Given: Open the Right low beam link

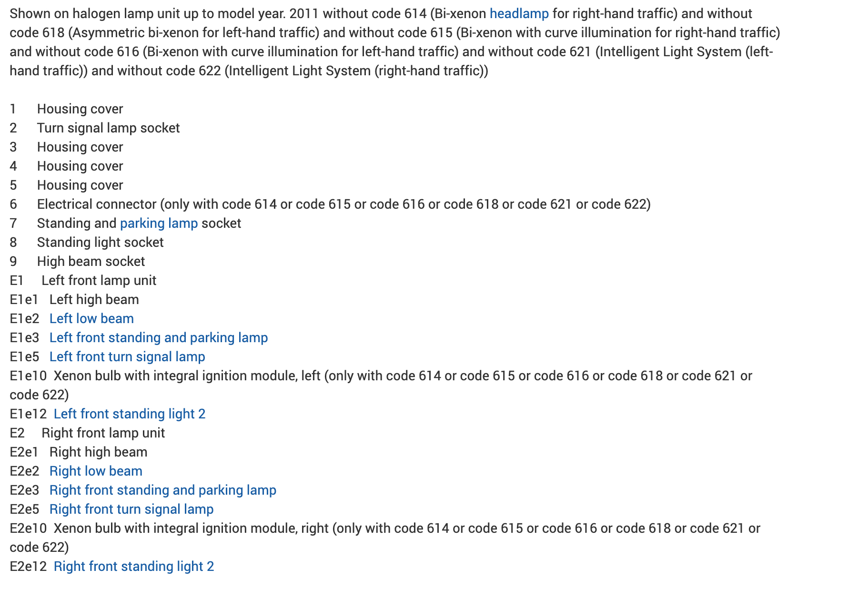Looking at the screenshot, I should pos(96,471).
